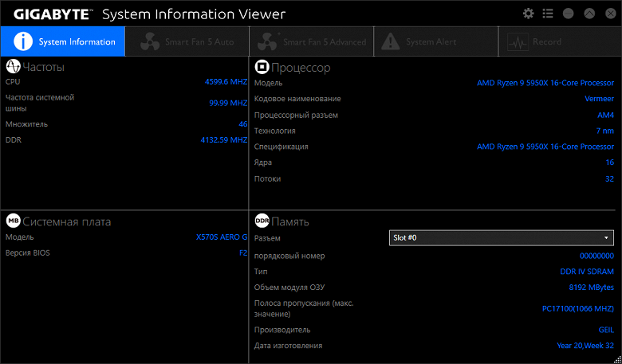The width and height of the screenshot is (622, 364).
Task: Switch to the Smart Fan 5 Auto tab
Action: [x=187, y=41]
